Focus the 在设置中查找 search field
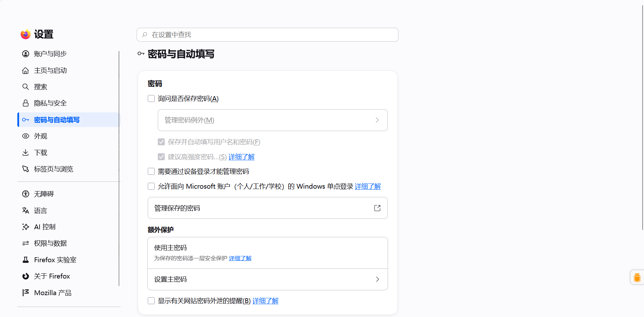This screenshot has width=644, height=317. click(267, 35)
